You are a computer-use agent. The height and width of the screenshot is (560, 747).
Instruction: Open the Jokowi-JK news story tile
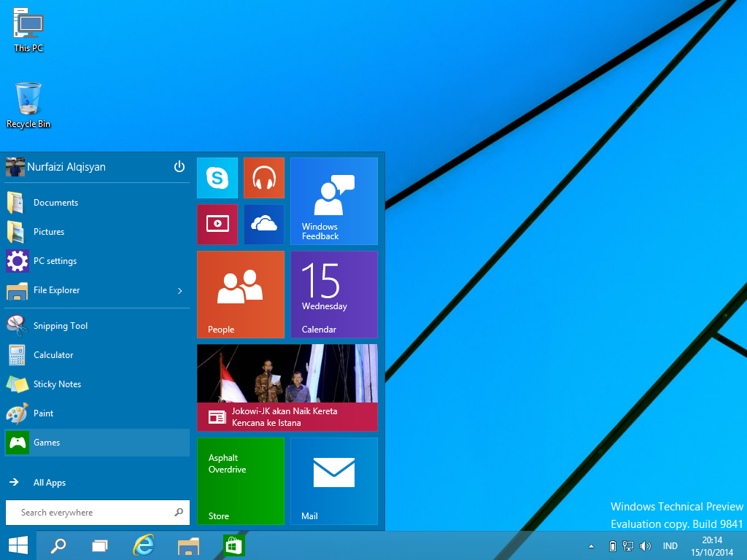pos(287,388)
